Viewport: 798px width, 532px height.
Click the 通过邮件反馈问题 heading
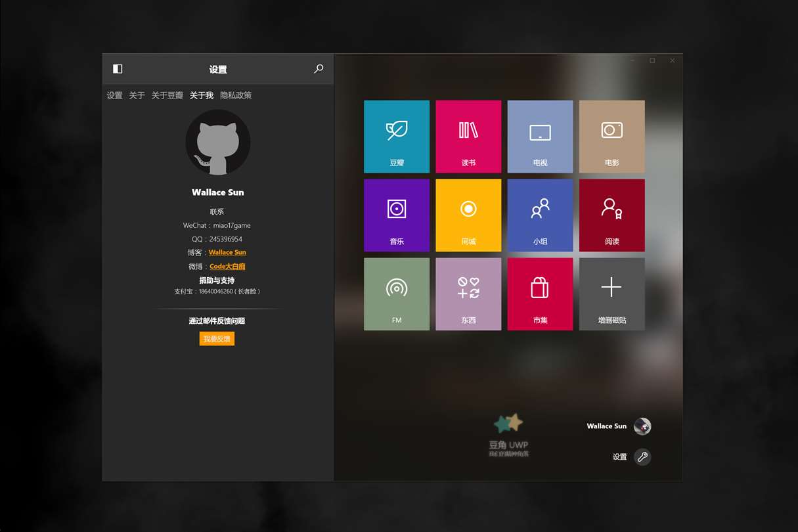(217, 321)
